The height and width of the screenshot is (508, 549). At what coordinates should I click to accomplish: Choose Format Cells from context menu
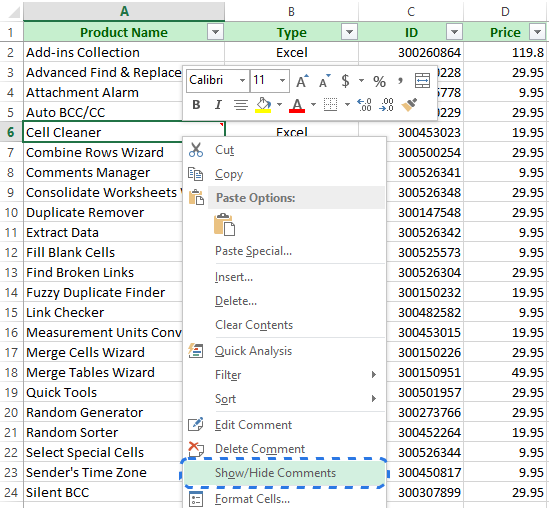(x=284, y=499)
